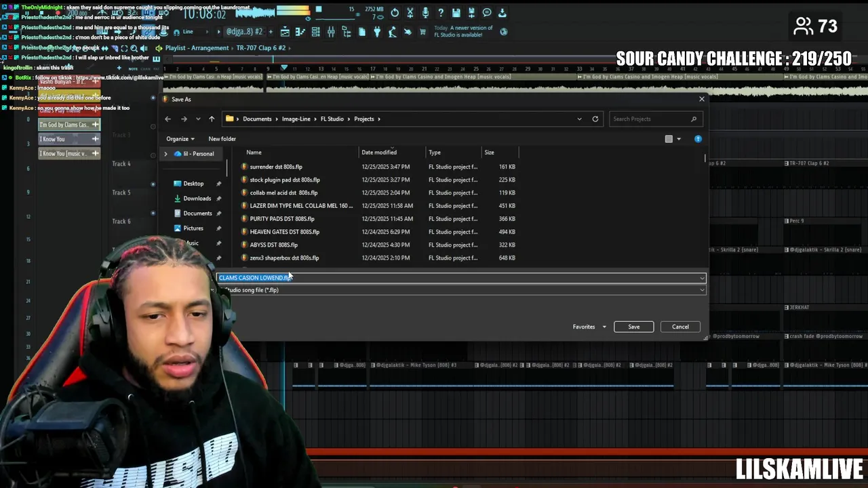Open the Mixer faders icon
868x488 pixels.
click(331, 32)
